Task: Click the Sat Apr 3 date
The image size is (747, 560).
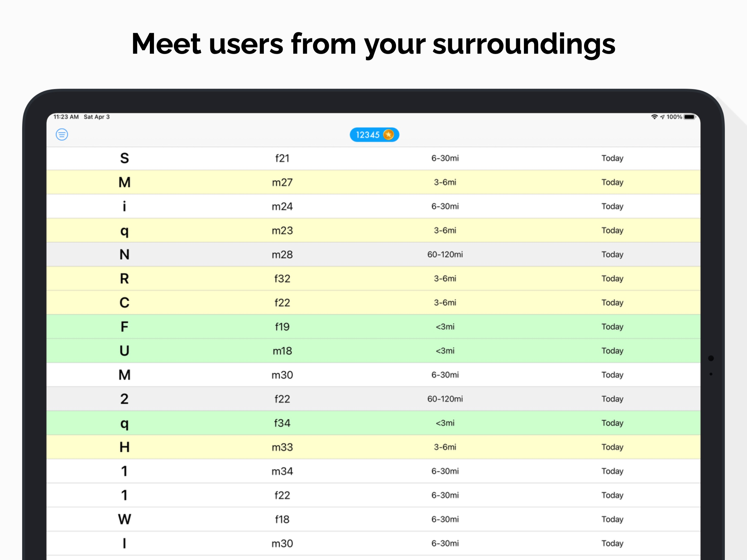Action: pyautogui.click(x=97, y=116)
